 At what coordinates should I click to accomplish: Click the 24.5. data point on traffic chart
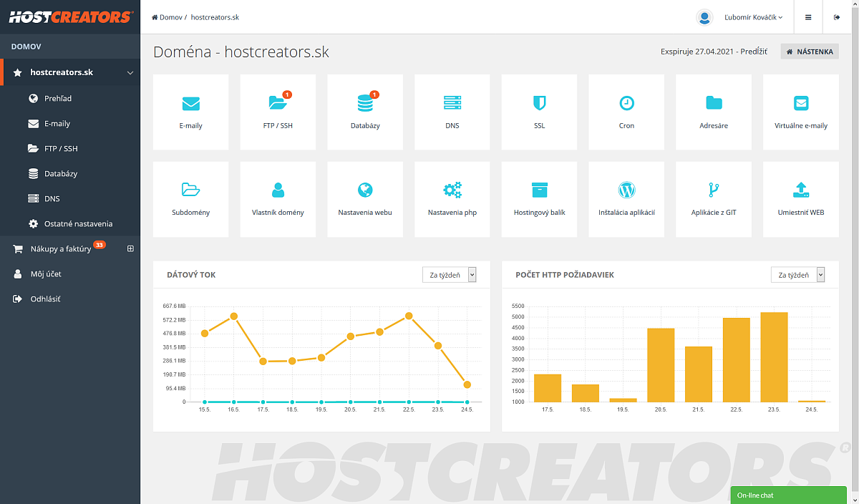click(x=467, y=384)
